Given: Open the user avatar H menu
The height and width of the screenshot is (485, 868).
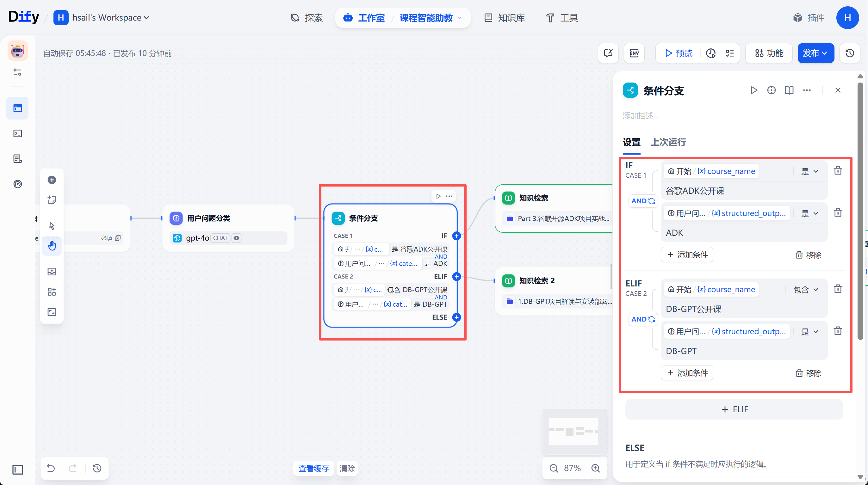Looking at the screenshot, I should click(x=847, y=17).
